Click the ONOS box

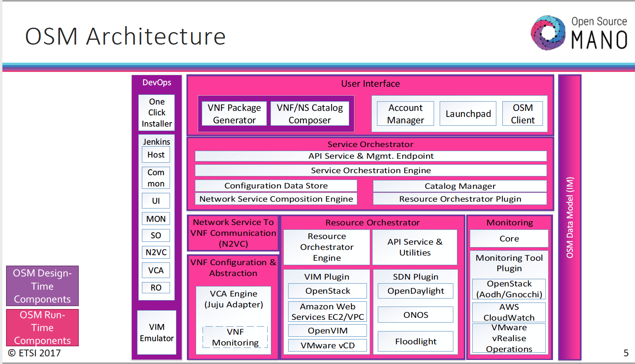(x=415, y=315)
